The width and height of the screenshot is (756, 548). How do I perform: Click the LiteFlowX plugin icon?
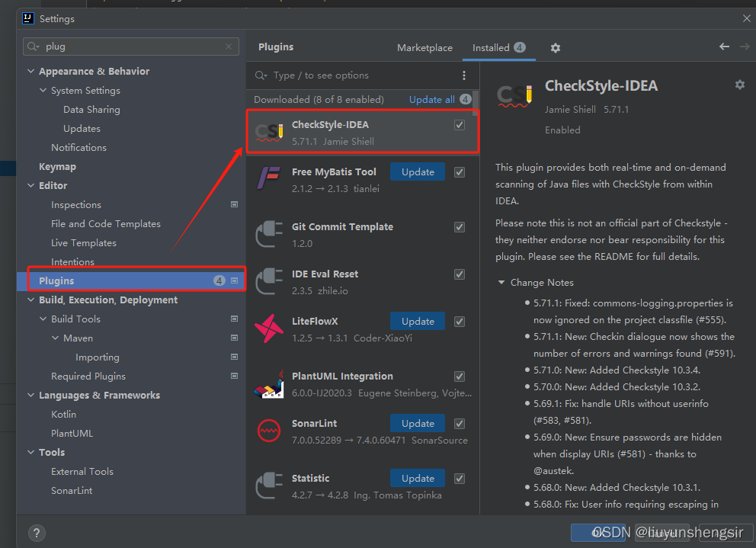[269, 328]
